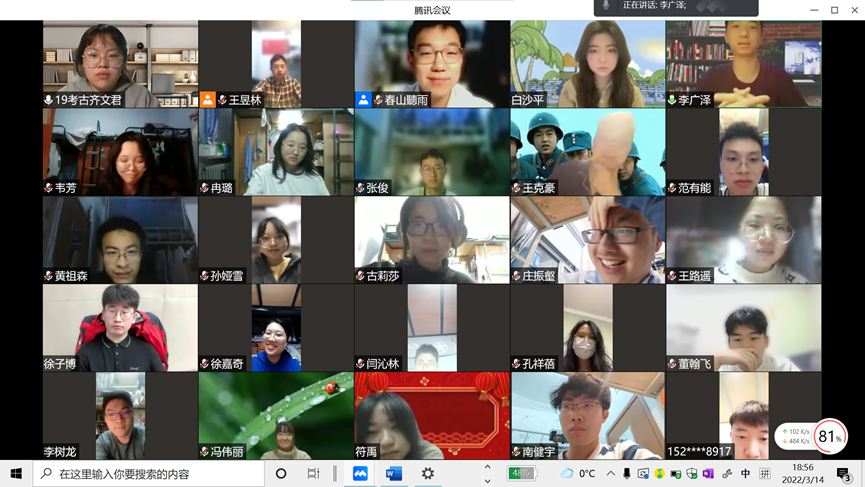Open the Settings gear in the taskbar
Image resolution: width=865 pixels, height=487 pixels.
click(x=428, y=473)
